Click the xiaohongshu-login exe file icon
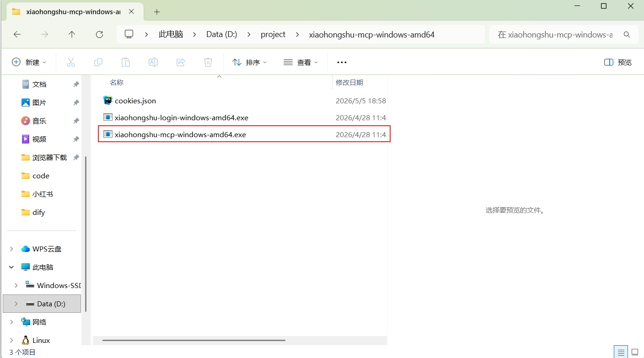The image size is (644, 358). click(x=108, y=118)
